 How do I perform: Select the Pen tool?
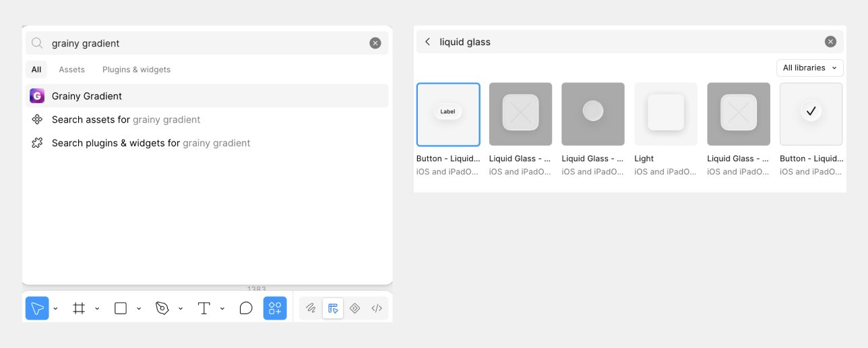pos(162,308)
